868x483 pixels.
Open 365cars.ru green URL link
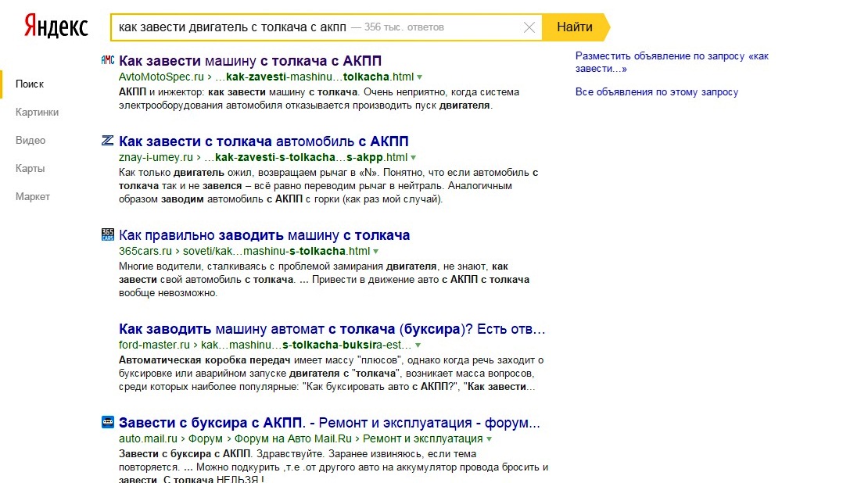244,251
